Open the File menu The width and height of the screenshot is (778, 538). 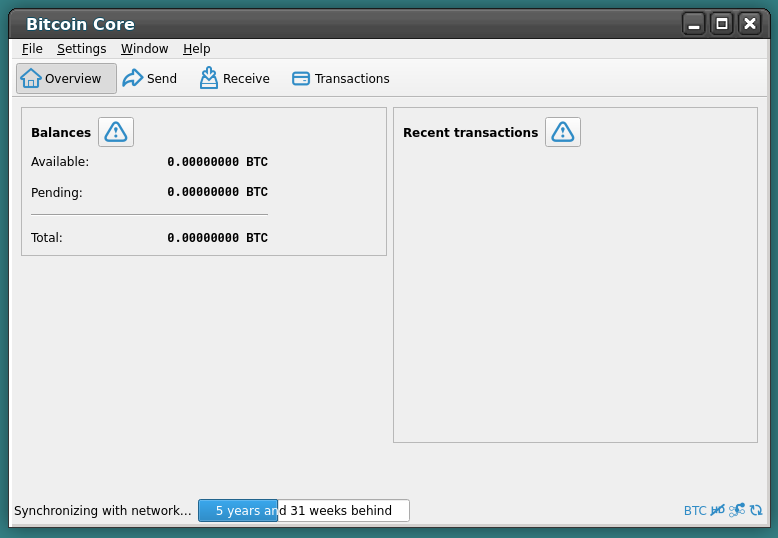coord(32,48)
